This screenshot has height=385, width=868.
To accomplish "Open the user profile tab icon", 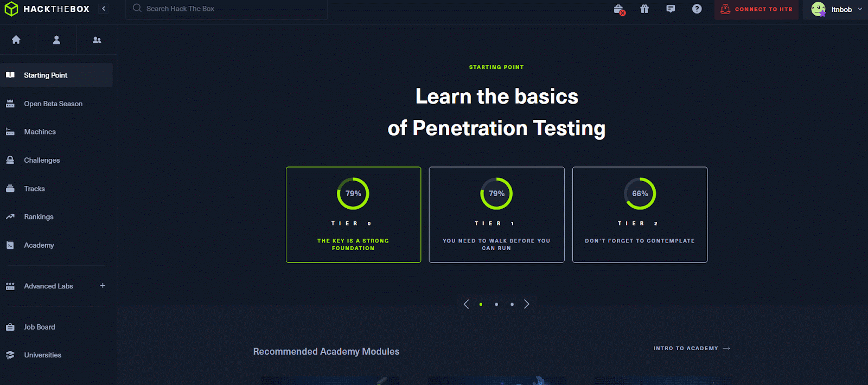I will point(56,40).
